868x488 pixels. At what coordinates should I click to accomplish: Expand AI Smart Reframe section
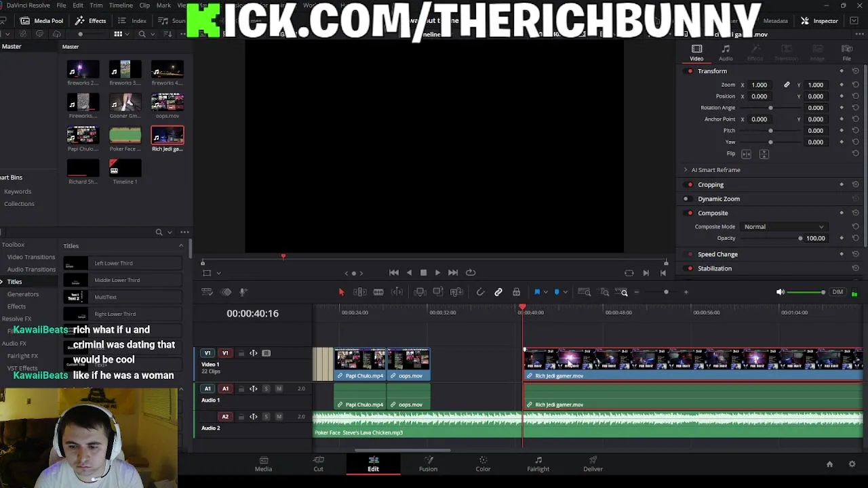pos(686,170)
